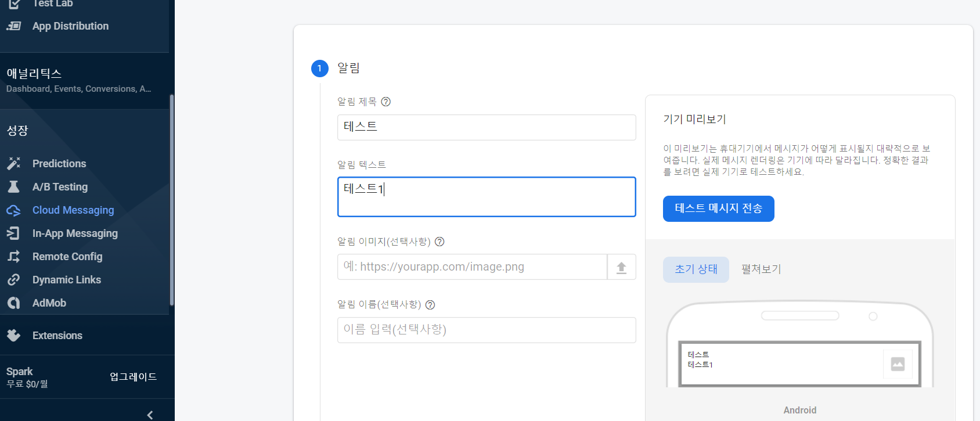
Task: Click the sidebar vertical scrollbar
Action: pos(171,199)
